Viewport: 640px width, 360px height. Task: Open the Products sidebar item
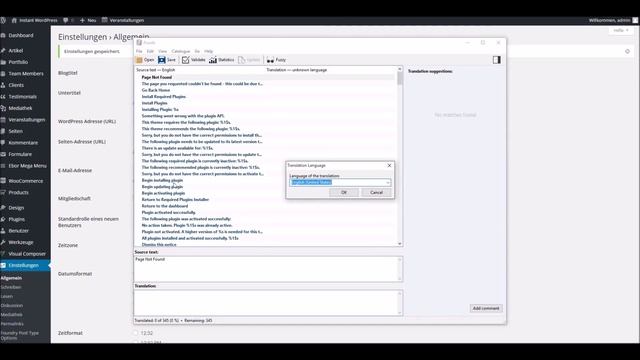pos(25,193)
